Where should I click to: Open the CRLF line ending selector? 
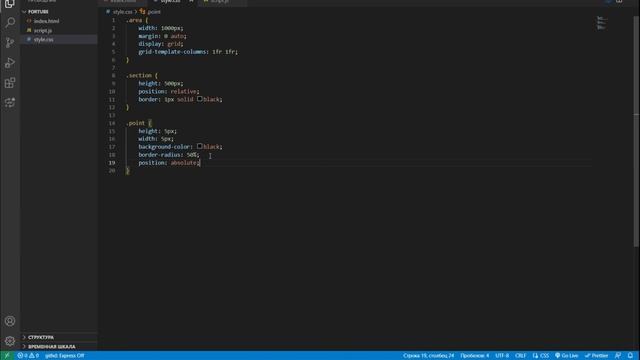pyautogui.click(x=520, y=356)
